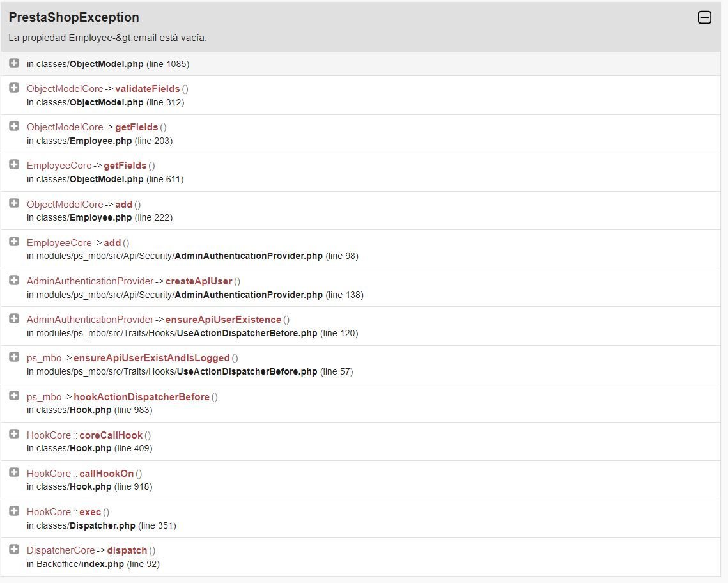Expand the EmployeeCore add trace entry

click(14, 242)
